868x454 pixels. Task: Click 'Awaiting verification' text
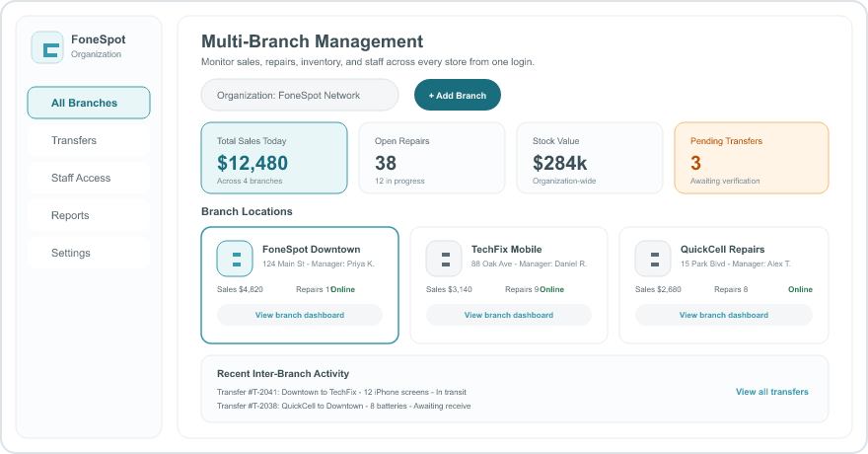tap(725, 181)
